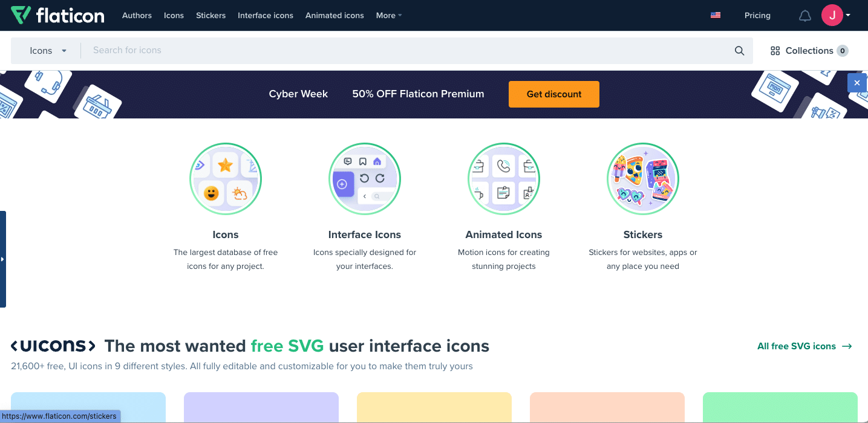
Task: Open the light blue style card
Action: point(88,407)
